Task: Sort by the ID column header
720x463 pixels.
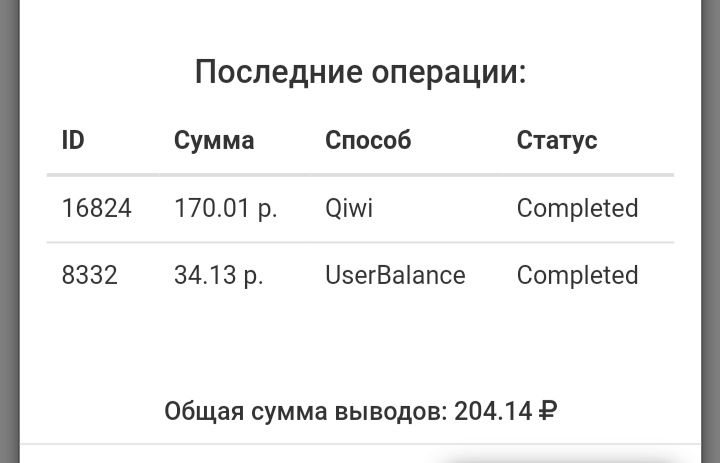Action: tap(73, 140)
